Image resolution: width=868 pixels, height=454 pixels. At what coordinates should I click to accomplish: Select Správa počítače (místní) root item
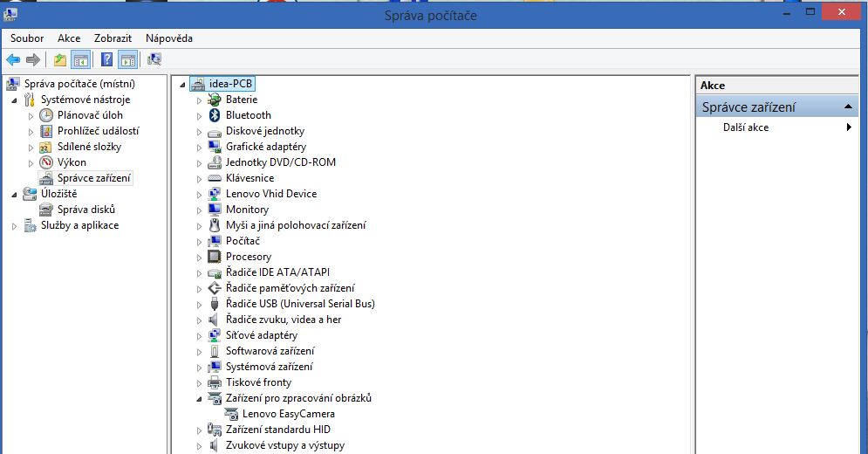pos(79,84)
